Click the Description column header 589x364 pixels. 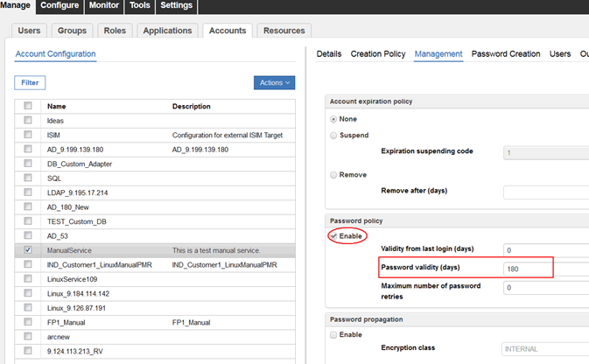[191, 106]
